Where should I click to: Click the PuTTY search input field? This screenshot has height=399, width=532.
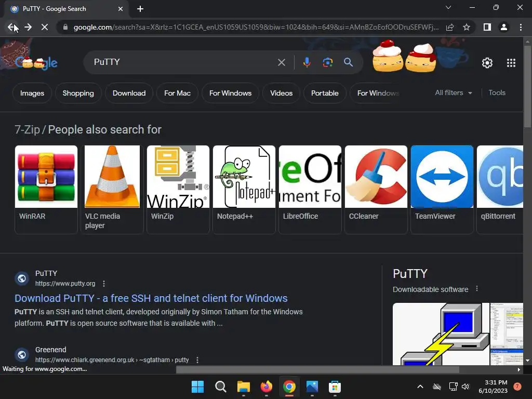(183, 62)
